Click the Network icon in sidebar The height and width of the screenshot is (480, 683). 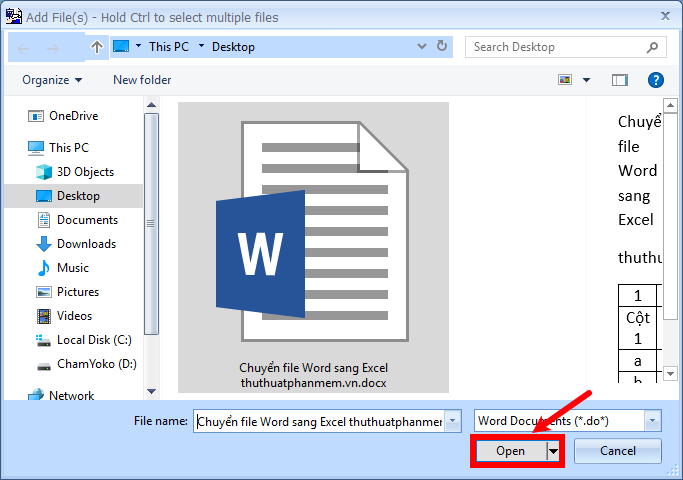click(x=36, y=394)
